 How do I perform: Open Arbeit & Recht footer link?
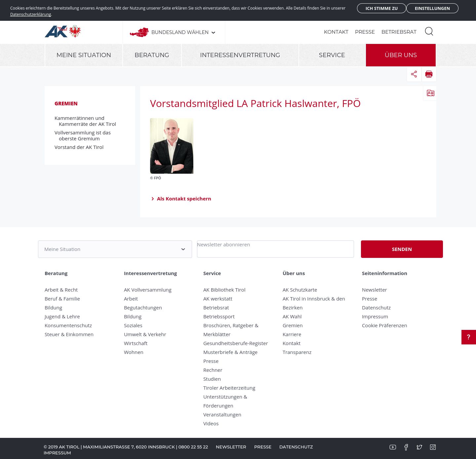tap(61, 290)
